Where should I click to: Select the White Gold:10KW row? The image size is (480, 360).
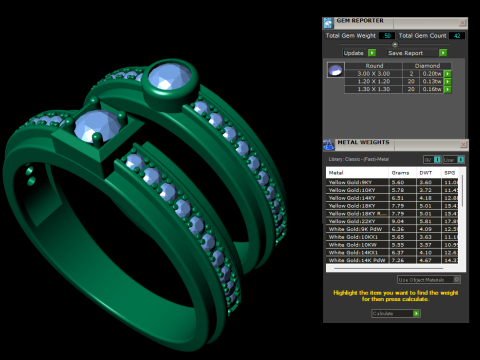pyautogui.click(x=392, y=245)
